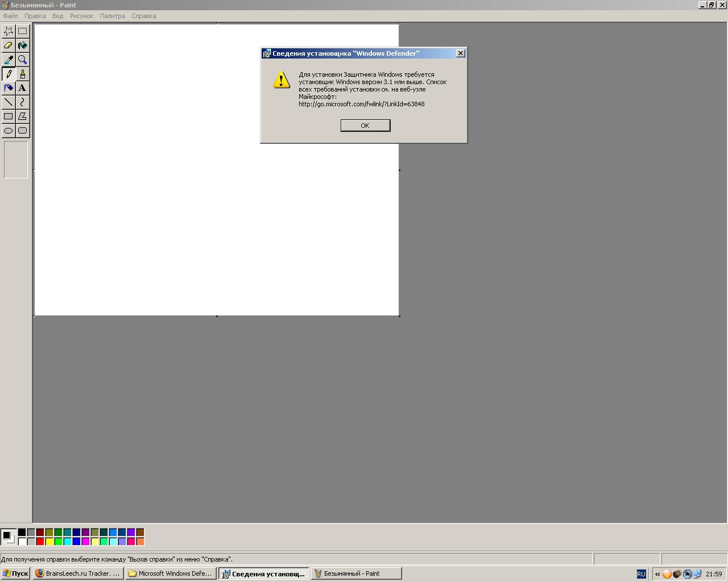
Task: Pick the Ellipse tool
Action: pos(9,131)
